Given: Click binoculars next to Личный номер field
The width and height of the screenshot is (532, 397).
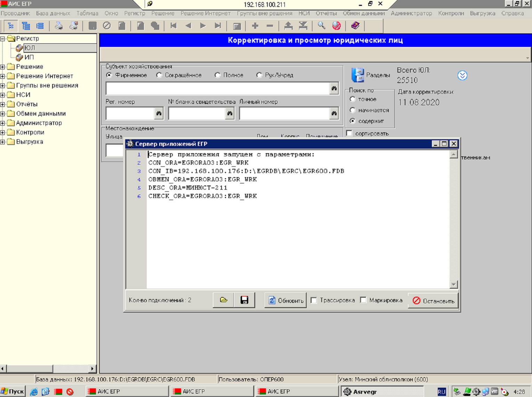Looking at the screenshot, I should [x=334, y=113].
